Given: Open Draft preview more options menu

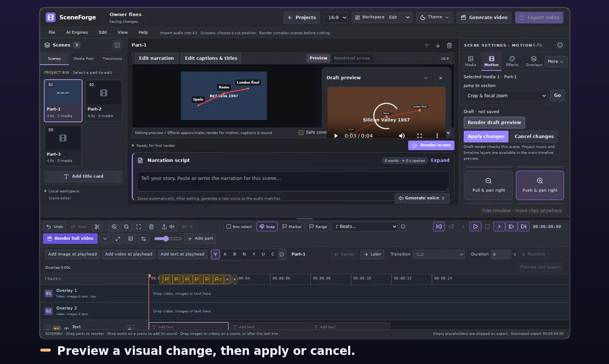Looking at the screenshot, I should [437, 136].
